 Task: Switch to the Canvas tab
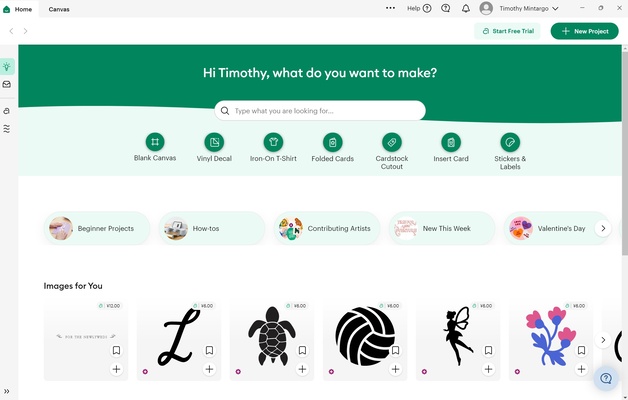59,9
